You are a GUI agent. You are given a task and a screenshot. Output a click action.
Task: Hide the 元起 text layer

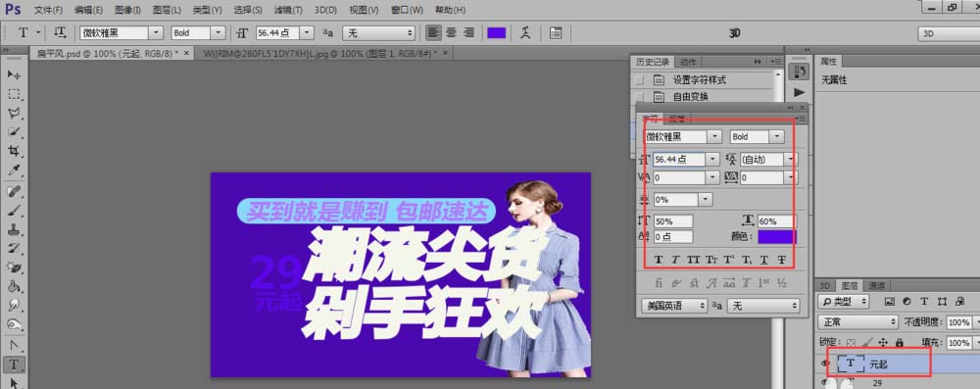[825, 364]
